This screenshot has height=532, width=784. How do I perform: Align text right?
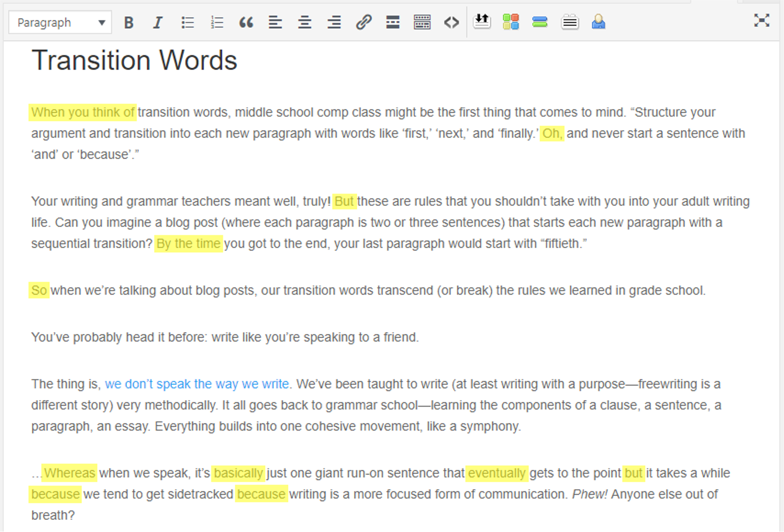pyautogui.click(x=334, y=22)
